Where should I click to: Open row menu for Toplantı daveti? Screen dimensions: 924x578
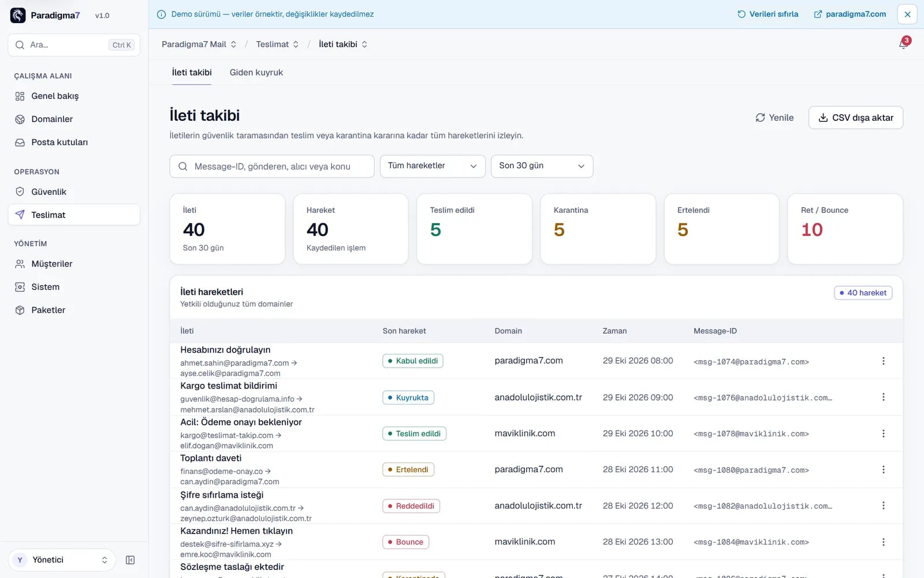point(883,469)
